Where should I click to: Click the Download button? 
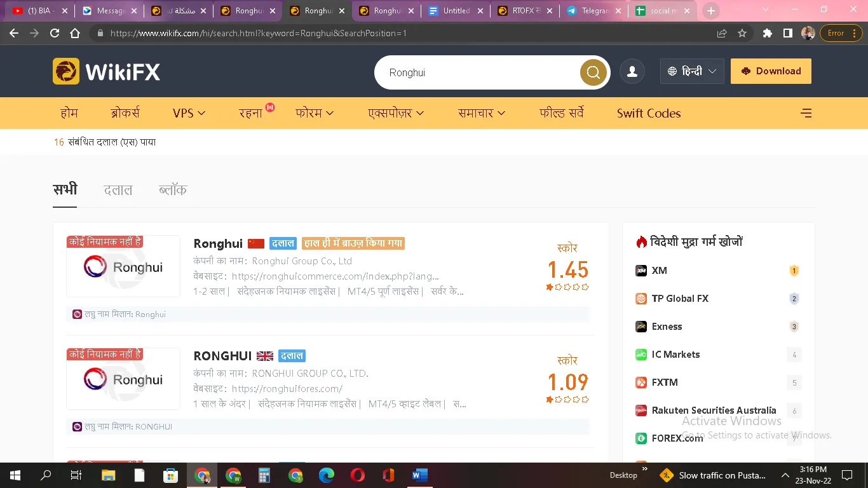[x=771, y=71]
